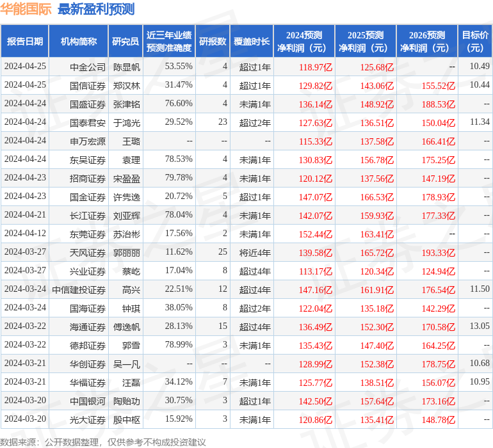Click researcher name 陶贻功
This screenshot has height=448, width=493.
(x=127, y=401)
